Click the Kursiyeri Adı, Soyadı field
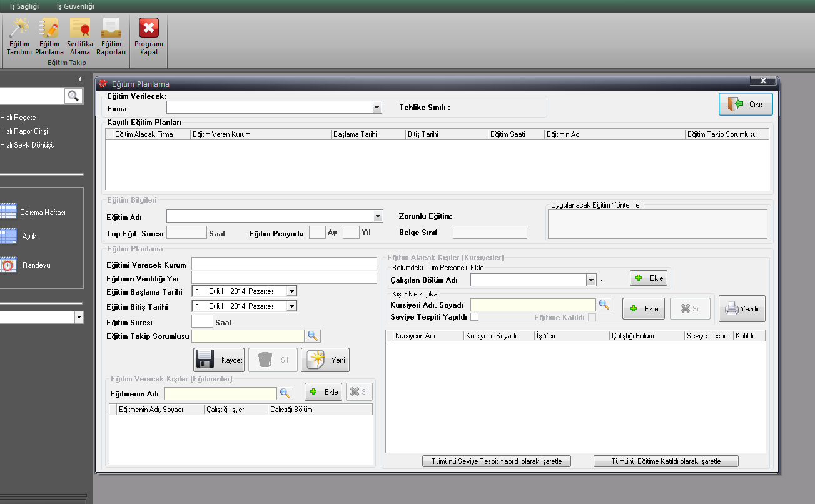Viewport: 815px width, 504px height. [x=533, y=304]
